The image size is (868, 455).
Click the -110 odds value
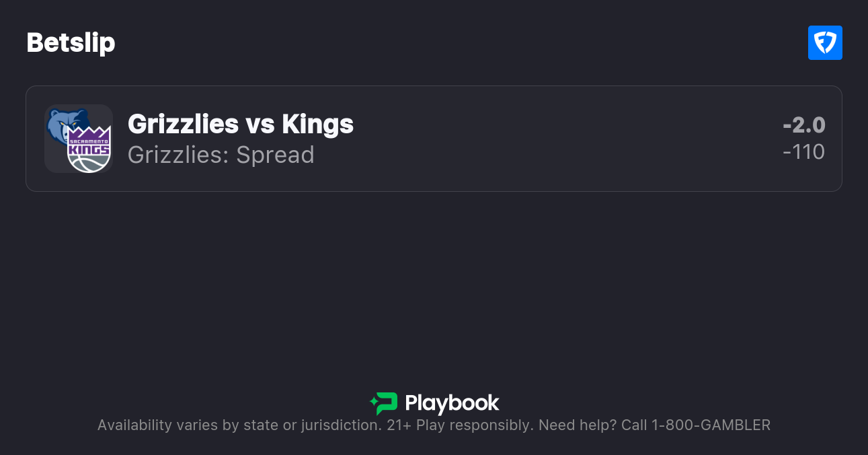coord(803,152)
